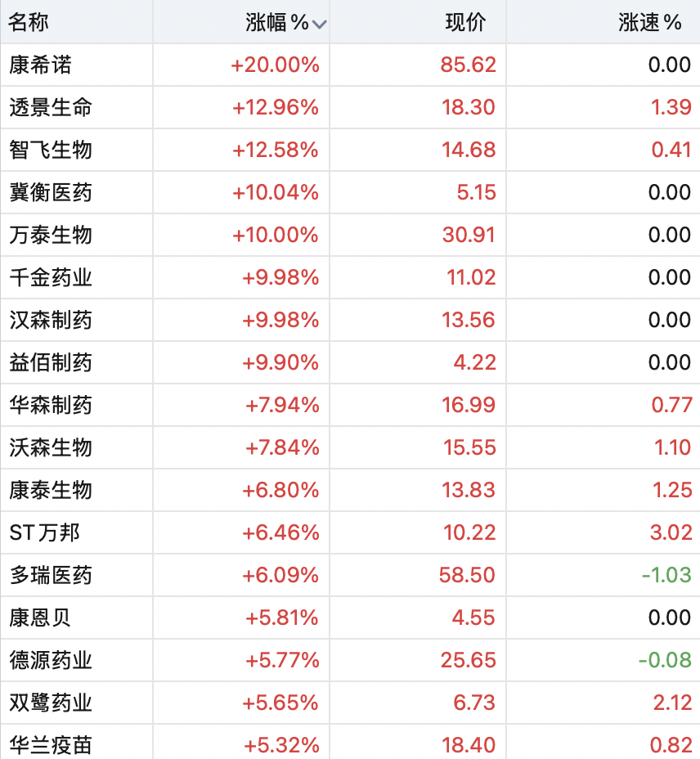Toggle sort arrow beside 涨幅%

[320, 24]
